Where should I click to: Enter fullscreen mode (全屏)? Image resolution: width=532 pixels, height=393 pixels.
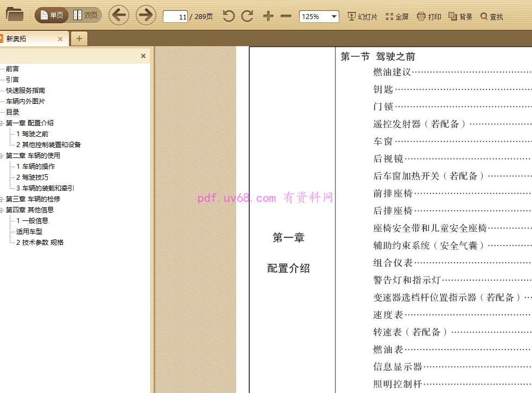tap(397, 17)
